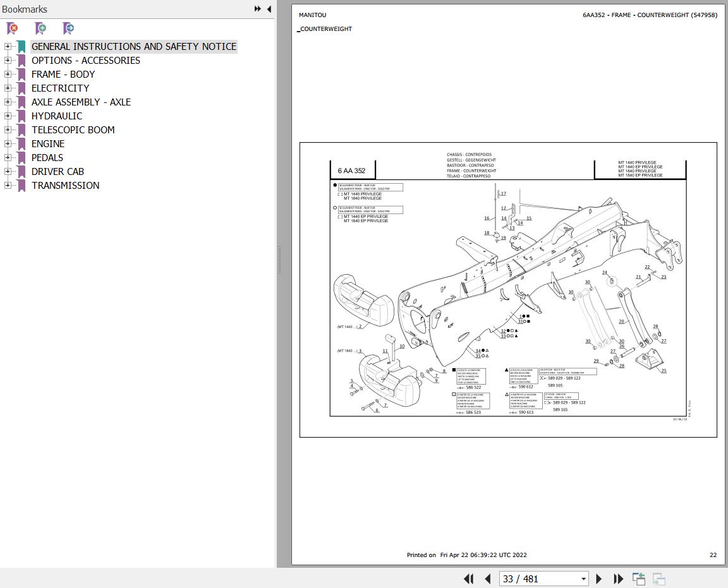Go back to the previous view

pyautogui.click(x=638, y=579)
